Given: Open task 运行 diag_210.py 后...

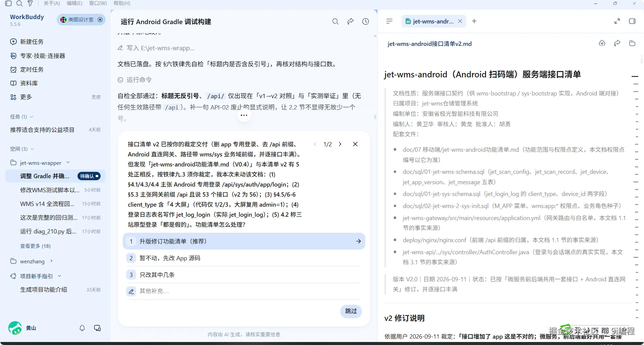Looking at the screenshot, I should tap(55, 231).
